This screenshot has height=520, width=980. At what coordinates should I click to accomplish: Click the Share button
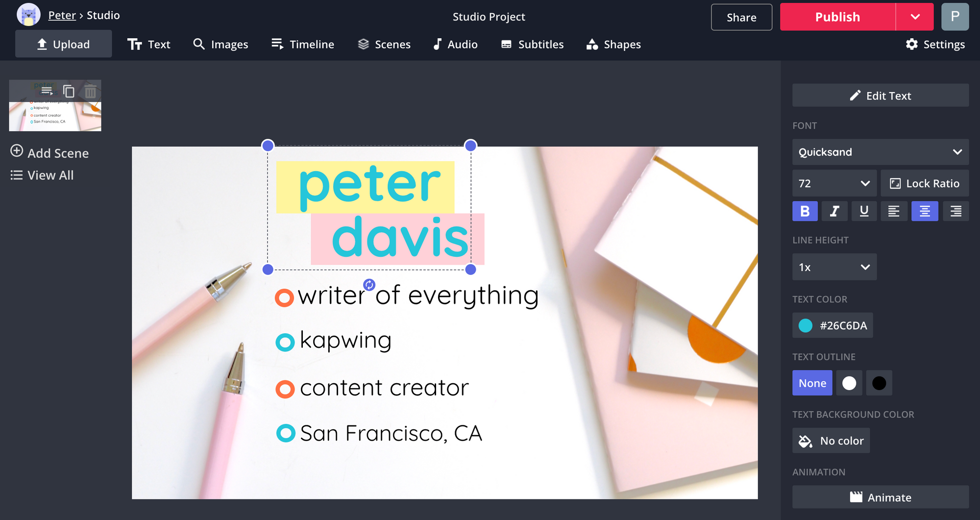741,17
